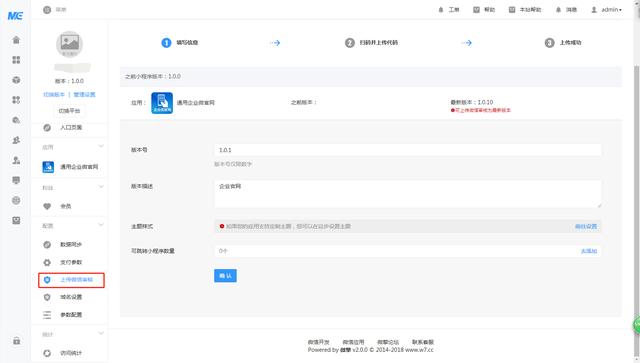The image size is (640, 363).
Task: Click the ME logo in the corner
Action: (16, 16)
